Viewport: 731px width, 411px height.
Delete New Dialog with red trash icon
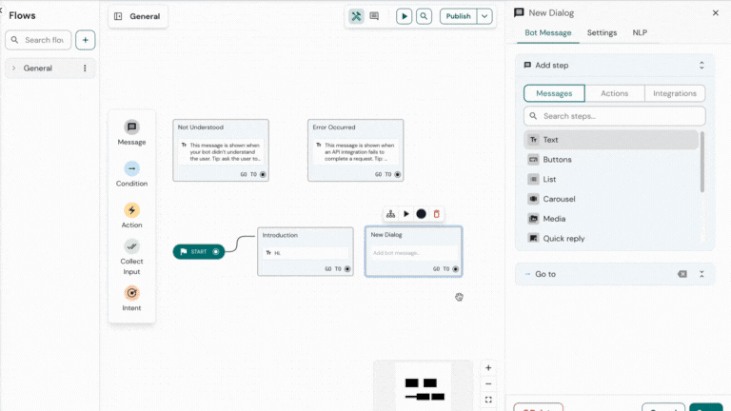437,214
